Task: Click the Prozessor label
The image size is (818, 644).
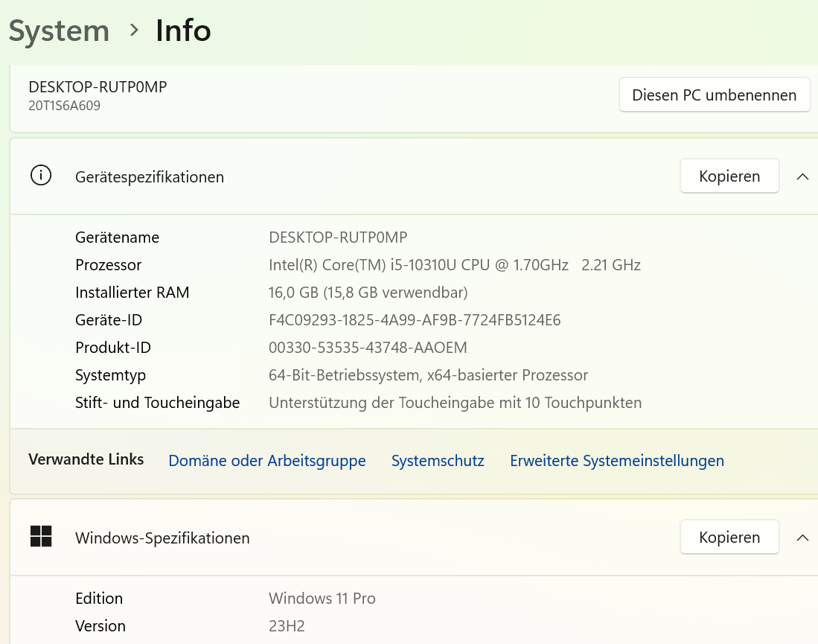Action: click(108, 265)
